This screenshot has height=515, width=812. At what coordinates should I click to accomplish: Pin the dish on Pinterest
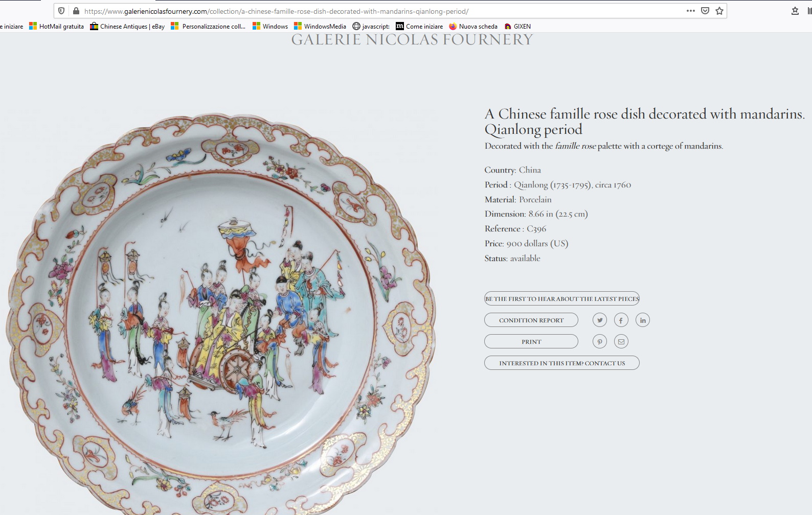[600, 342]
